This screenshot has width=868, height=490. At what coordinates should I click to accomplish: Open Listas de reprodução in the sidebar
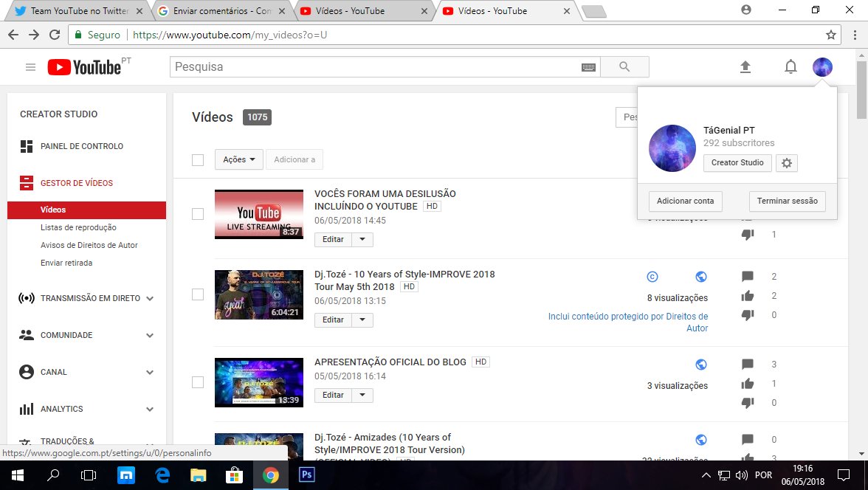[78, 227]
